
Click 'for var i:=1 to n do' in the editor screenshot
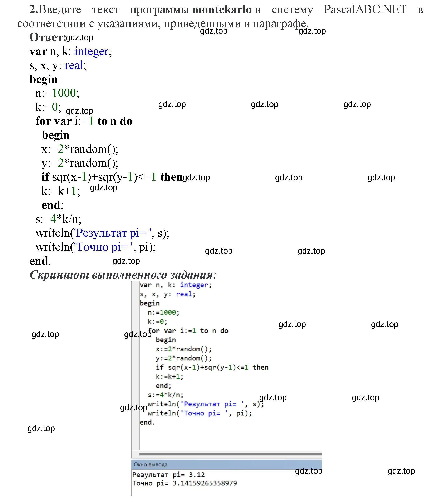[188, 331]
